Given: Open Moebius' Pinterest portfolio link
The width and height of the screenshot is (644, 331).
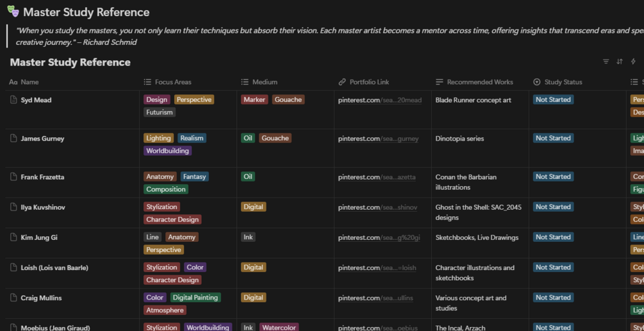Looking at the screenshot, I should coord(378,328).
